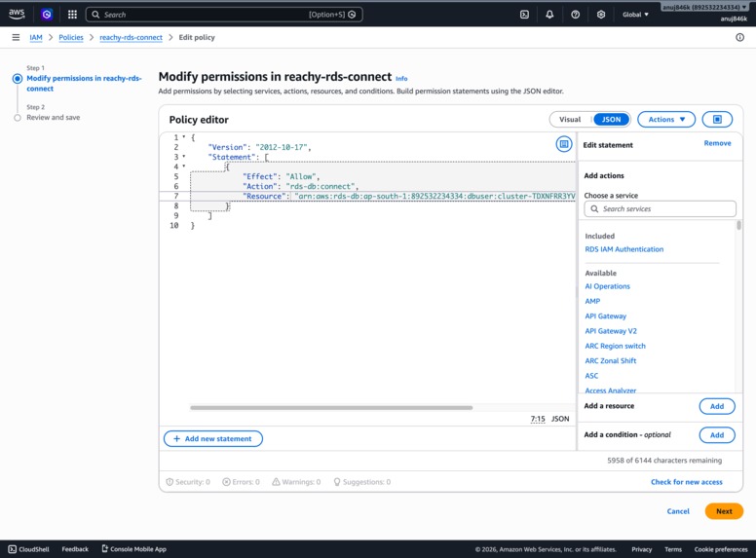The height and width of the screenshot is (558, 756).
Task: Select API Gateway V2 service
Action: [611, 331]
